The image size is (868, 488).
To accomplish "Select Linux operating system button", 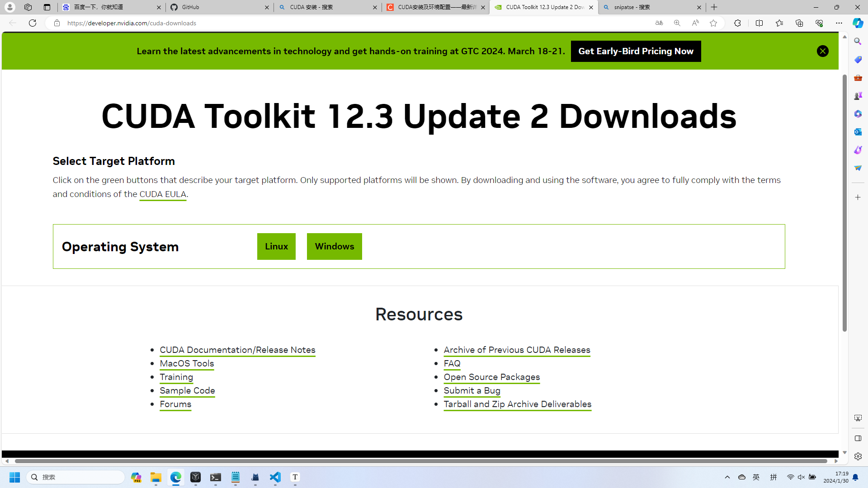I will (276, 246).
